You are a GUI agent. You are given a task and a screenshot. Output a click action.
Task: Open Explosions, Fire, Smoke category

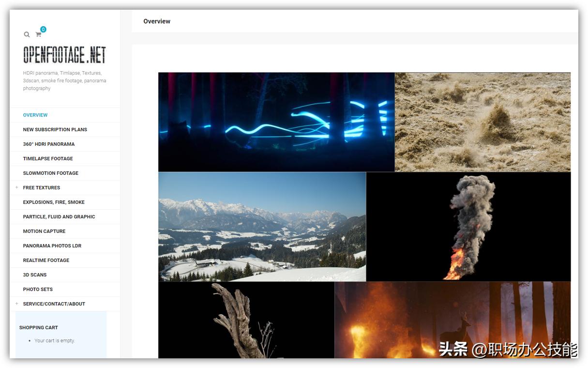[x=54, y=202]
